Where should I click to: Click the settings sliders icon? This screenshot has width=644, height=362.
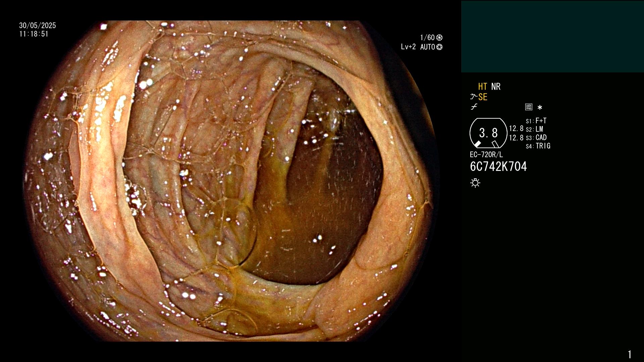[x=529, y=107]
